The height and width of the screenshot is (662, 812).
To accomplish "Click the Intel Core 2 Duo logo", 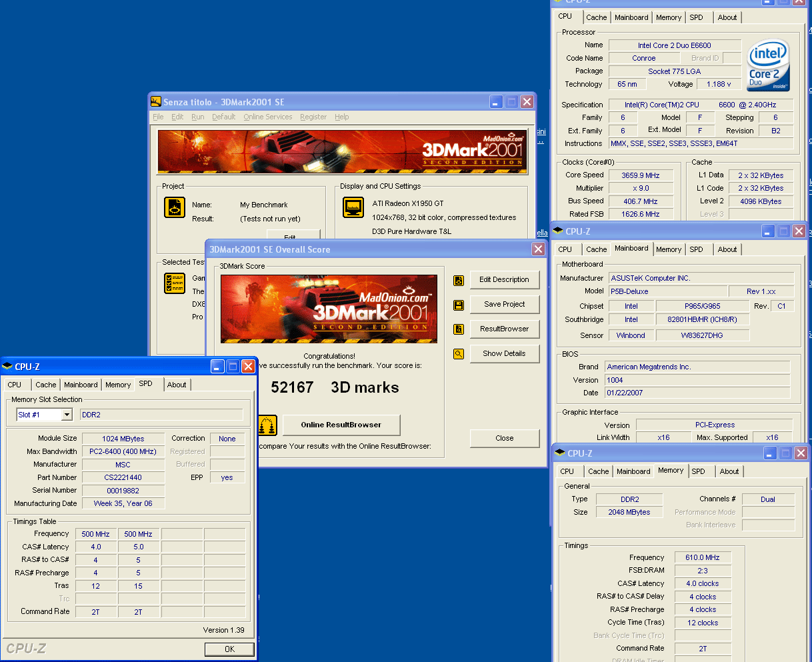I will point(769,65).
